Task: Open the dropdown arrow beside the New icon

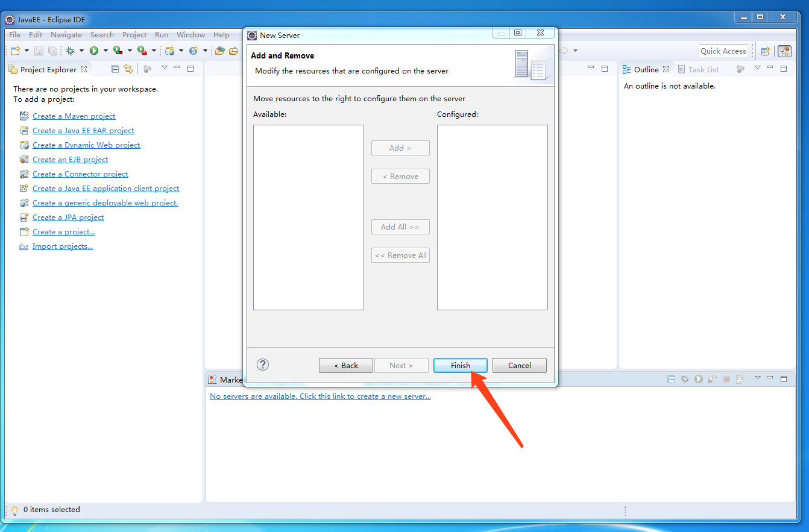Action: pos(27,51)
